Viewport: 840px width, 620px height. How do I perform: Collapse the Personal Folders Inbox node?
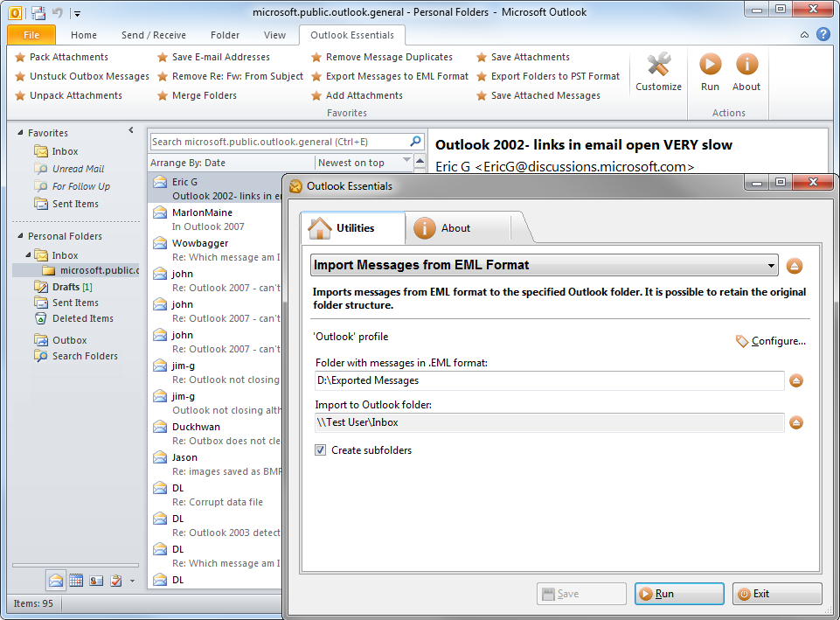click(28, 255)
